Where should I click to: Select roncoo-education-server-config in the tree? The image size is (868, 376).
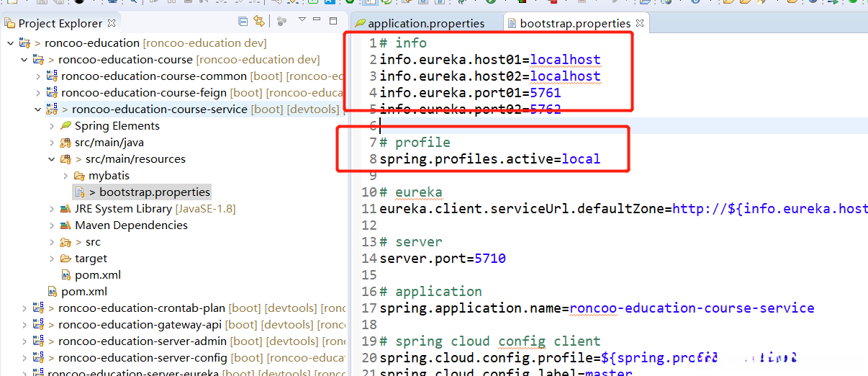(x=143, y=358)
